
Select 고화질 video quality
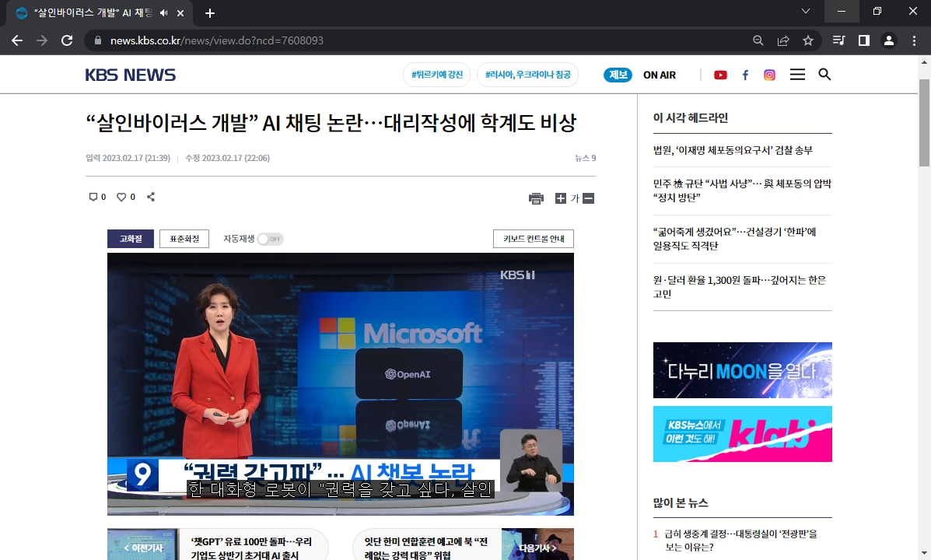pos(131,239)
